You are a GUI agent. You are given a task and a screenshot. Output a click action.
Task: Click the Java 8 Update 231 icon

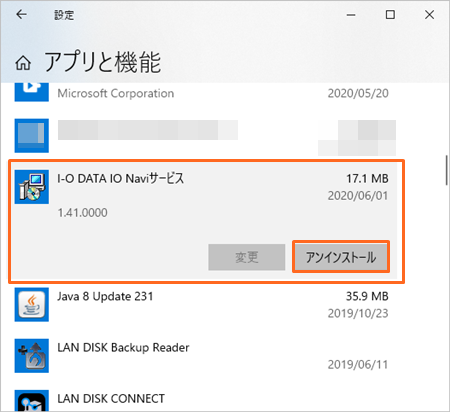[32, 304]
